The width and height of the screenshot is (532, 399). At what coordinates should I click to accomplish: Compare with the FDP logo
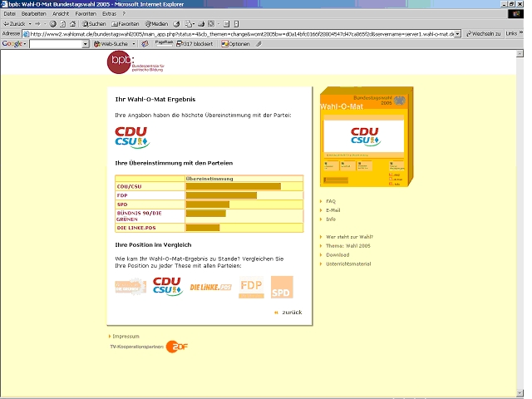[x=251, y=288]
